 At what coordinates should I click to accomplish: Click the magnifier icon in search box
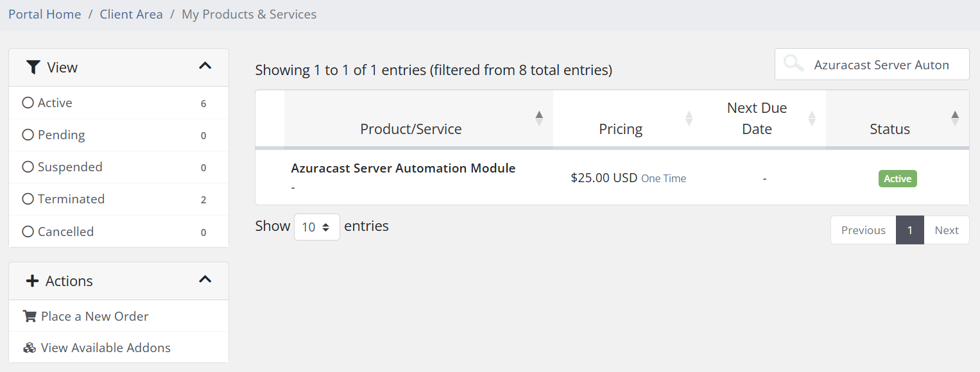coord(794,64)
